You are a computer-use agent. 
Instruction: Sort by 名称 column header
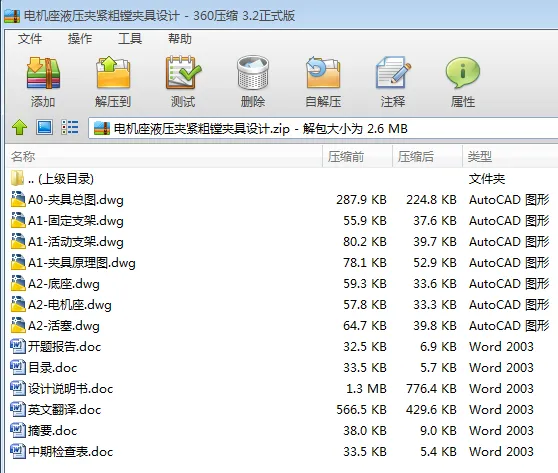pyautogui.click(x=164, y=156)
